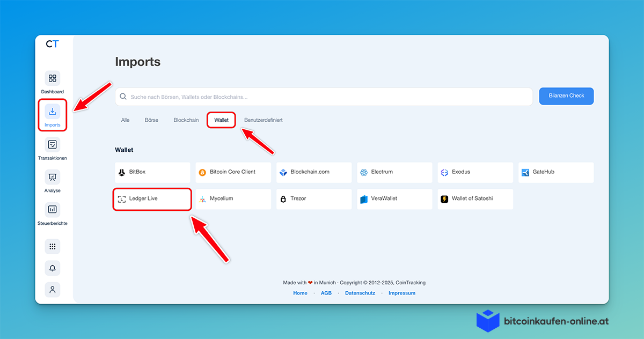The image size is (644, 339).
Task: Click the Mycelium card label
Action: [x=222, y=198]
